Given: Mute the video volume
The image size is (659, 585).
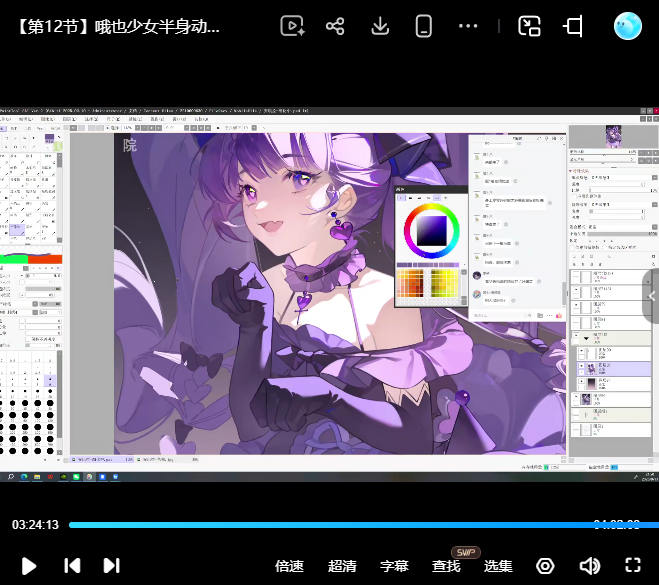Looking at the screenshot, I should click(590, 566).
